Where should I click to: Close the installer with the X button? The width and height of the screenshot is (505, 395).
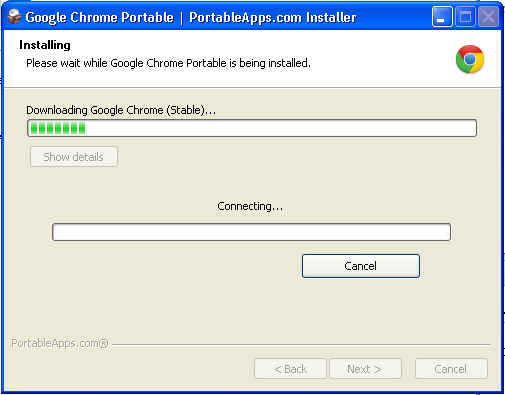(488, 17)
